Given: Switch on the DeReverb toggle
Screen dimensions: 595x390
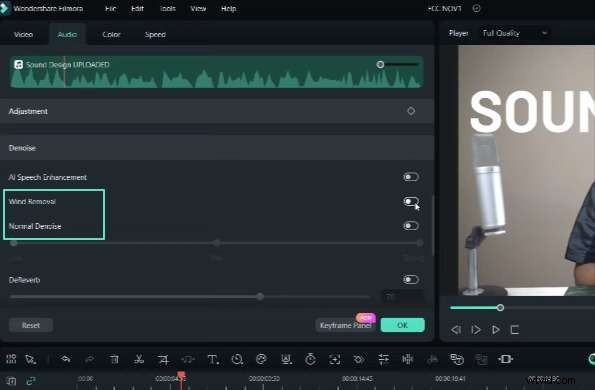Looking at the screenshot, I should click(411, 280).
